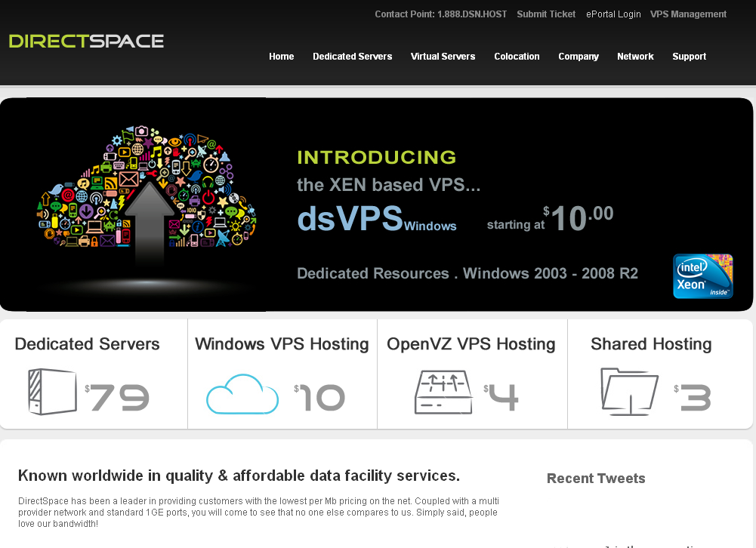Screen dimensions: 756x548
Task: Click the Intel Xeon inside badge
Action: point(703,276)
